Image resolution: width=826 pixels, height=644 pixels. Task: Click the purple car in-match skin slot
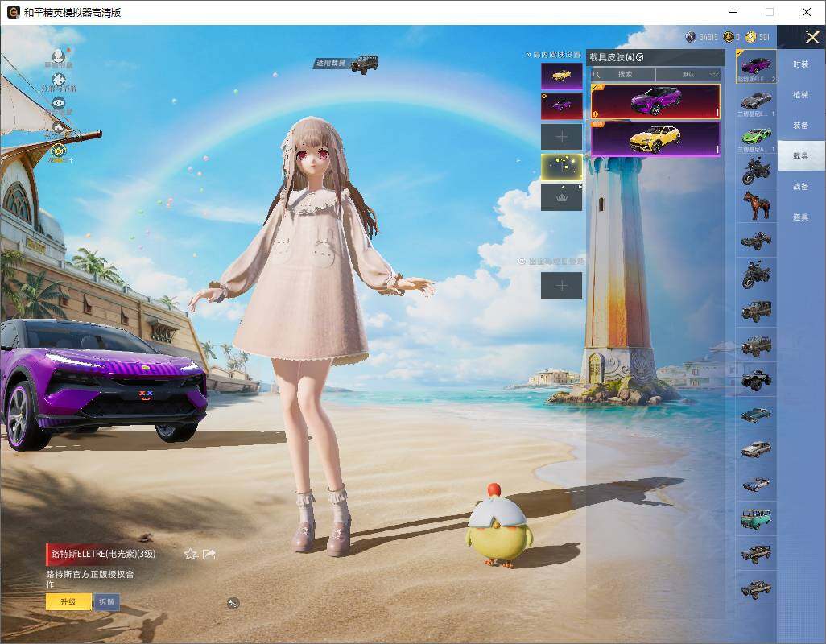click(x=562, y=105)
